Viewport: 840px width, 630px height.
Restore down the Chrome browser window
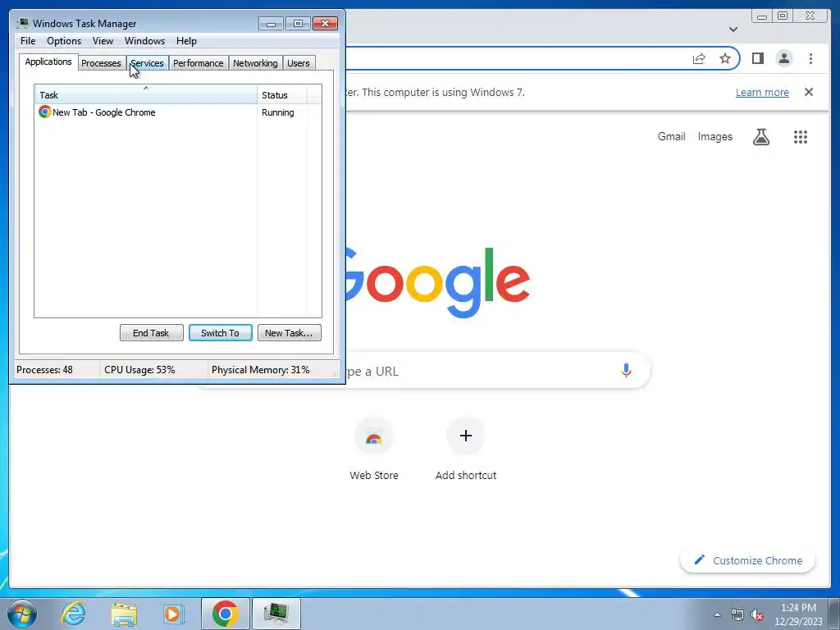(x=783, y=16)
